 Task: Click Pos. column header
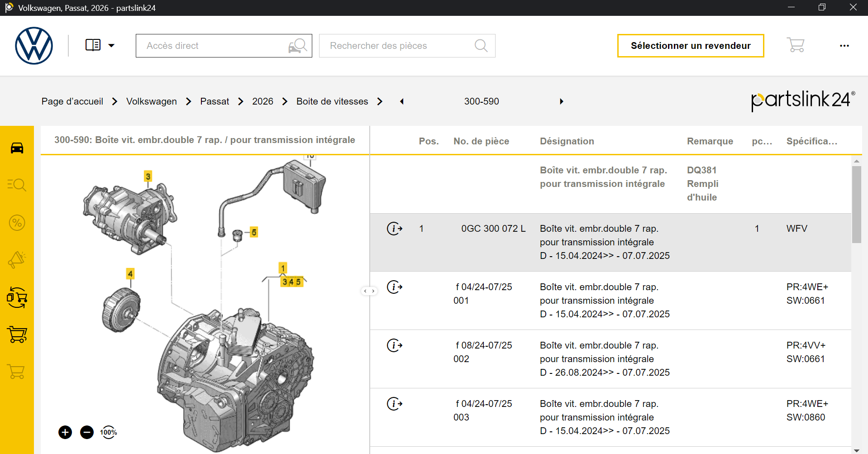click(429, 141)
